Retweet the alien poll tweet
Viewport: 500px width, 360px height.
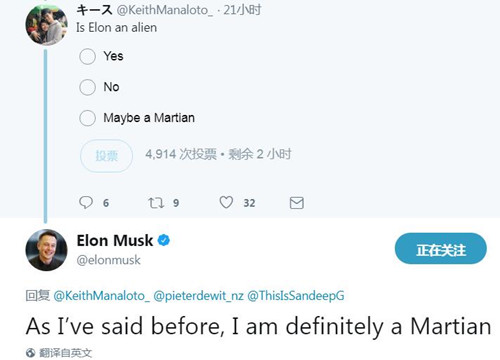click(x=156, y=203)
